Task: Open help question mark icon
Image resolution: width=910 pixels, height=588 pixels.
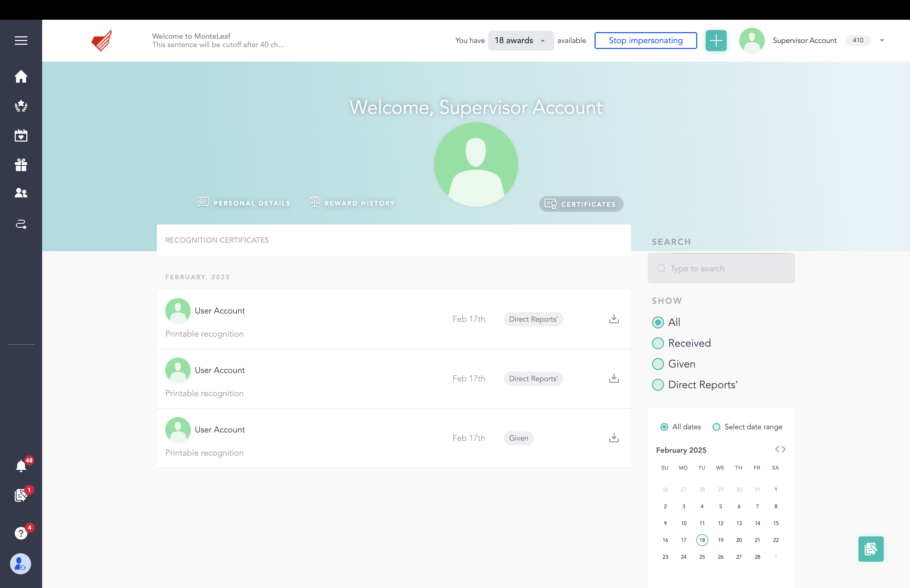Action: pyautogui.click(x=21, y=533)
